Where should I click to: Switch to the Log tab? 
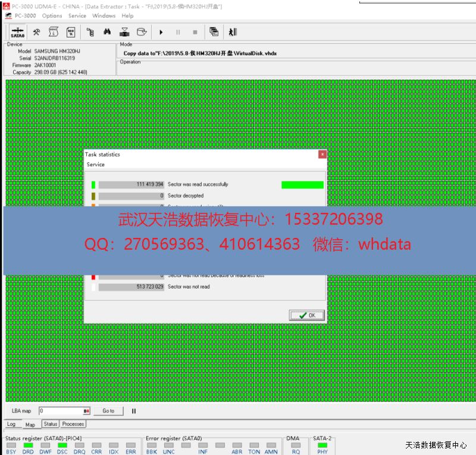[11, 424]
